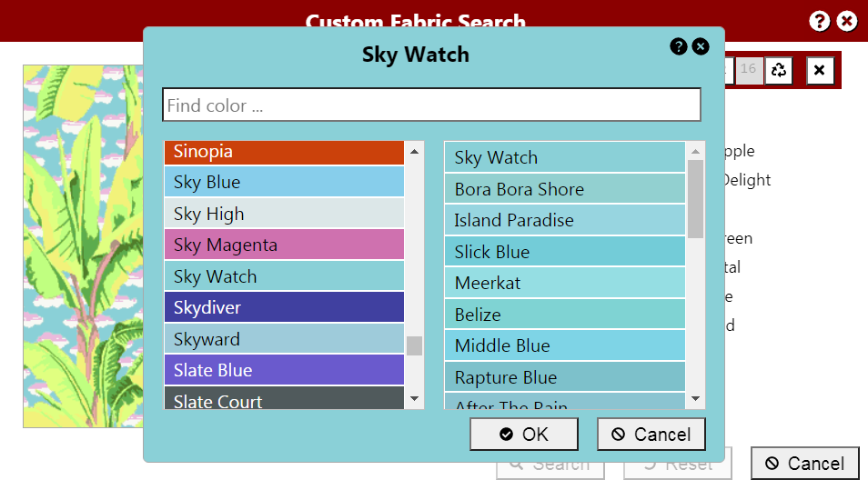Click the left list scroll down arrow
The image size is (868, 490).
[x=414, y=399]
